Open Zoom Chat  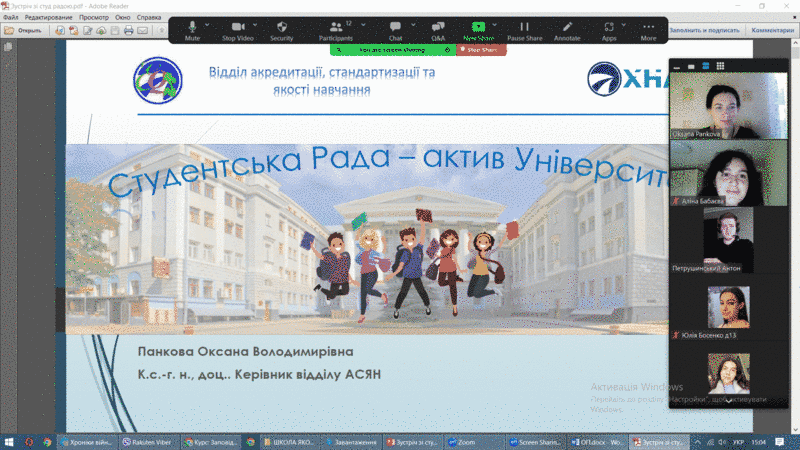point(395,31)
